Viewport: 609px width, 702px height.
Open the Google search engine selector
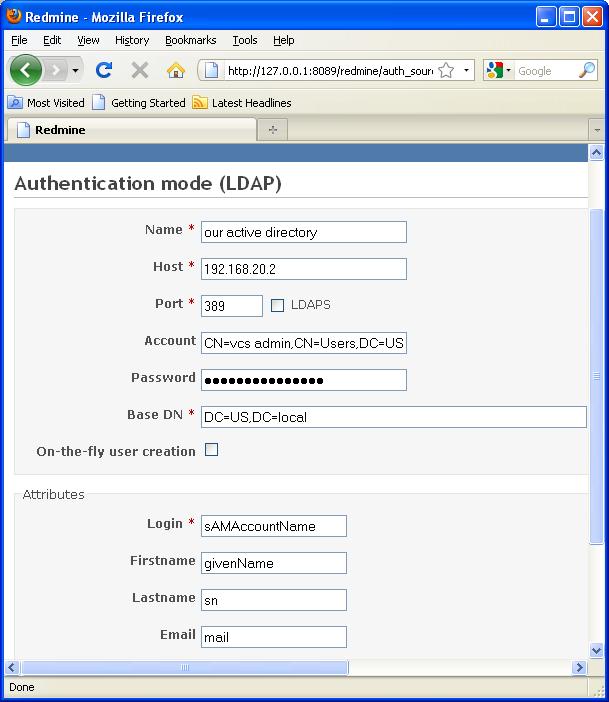tap(498, 70)
